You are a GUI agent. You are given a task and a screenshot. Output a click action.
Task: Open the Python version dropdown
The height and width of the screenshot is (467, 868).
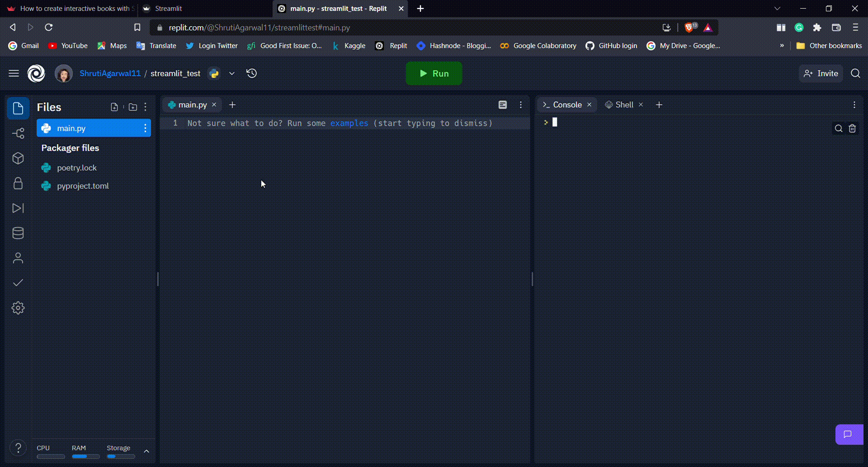click(231, 73)
